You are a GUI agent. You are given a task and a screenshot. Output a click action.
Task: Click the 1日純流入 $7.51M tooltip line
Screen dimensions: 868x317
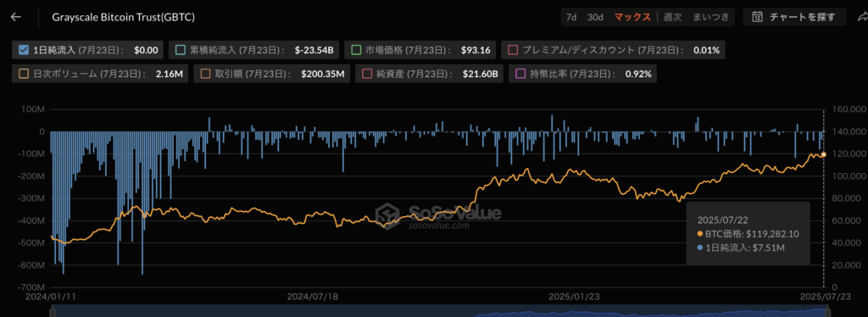[741, 247]
